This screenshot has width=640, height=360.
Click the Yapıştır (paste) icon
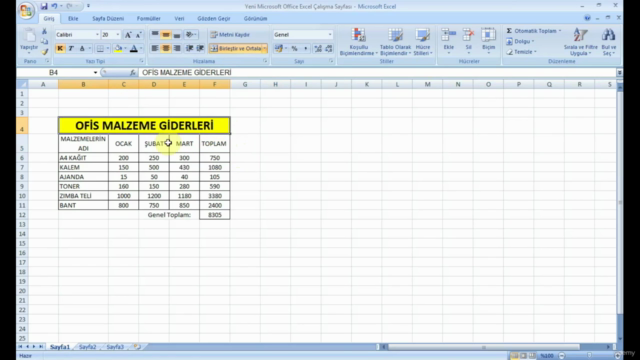pos(29,36)
